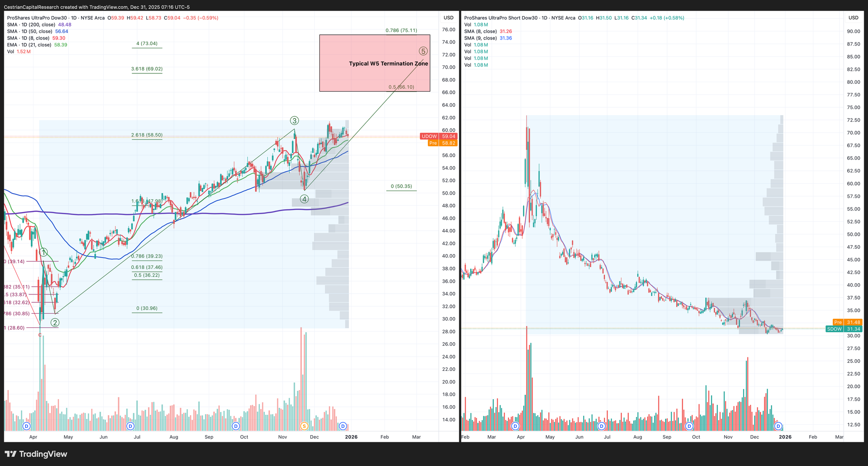
Task: Click the 0 (30.96) Fibonacci label
Action: pyautogui.click(x=147, y=308)
